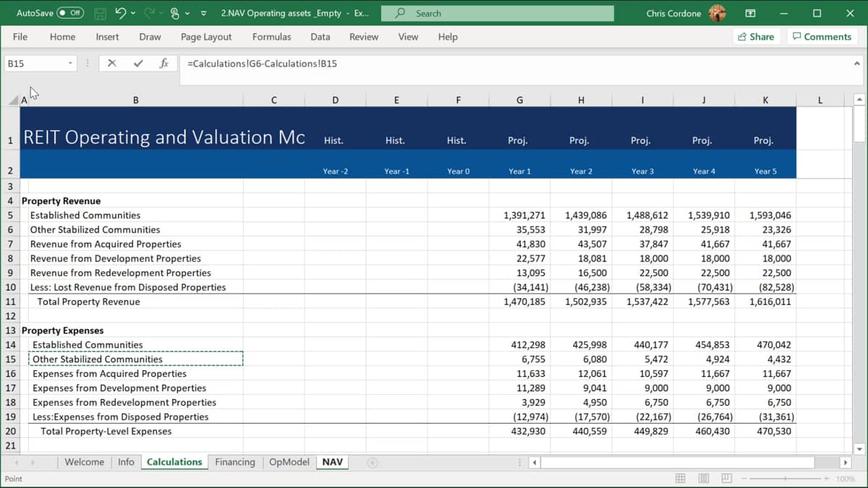This screenshot has width=868, height=488.
Task: Click the Save disk icon
Action: 100,14
